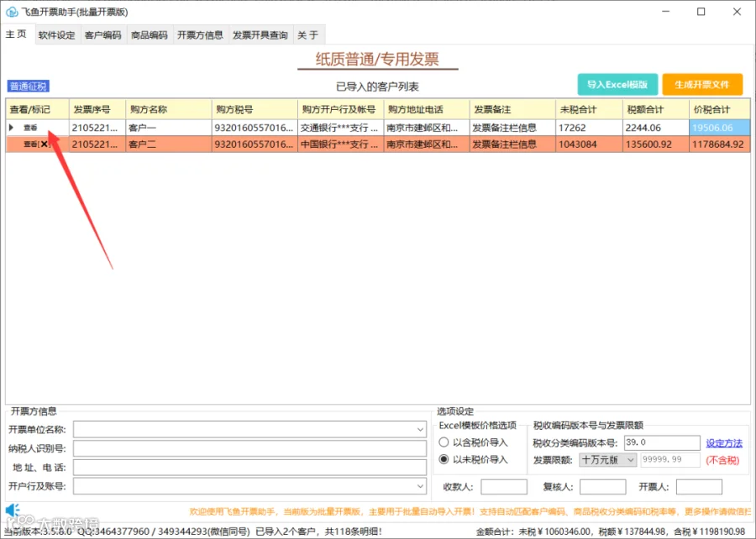Expand the 开户行及账号 dropdown

[420, 486]
